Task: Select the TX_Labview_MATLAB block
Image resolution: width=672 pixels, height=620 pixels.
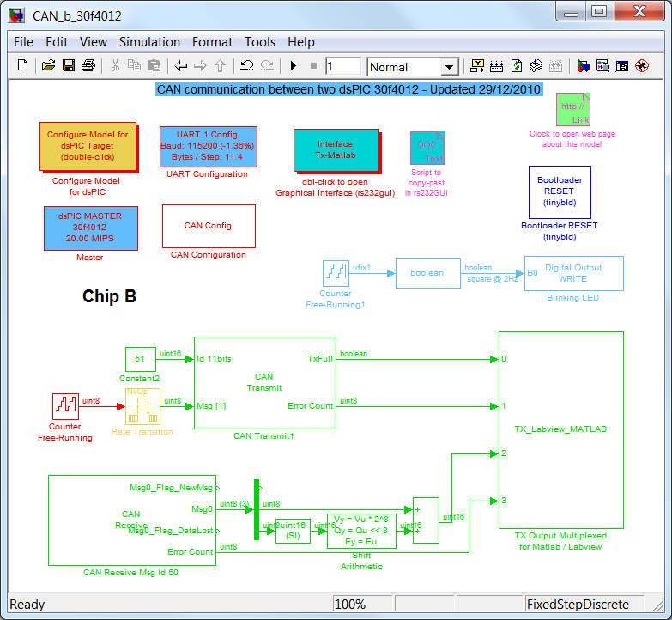Action: click(561, 429)
